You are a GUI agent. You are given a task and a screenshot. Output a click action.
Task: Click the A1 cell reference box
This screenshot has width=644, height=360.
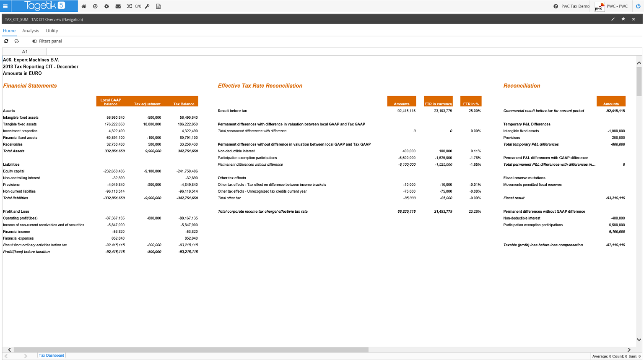[x=25, y=52]
